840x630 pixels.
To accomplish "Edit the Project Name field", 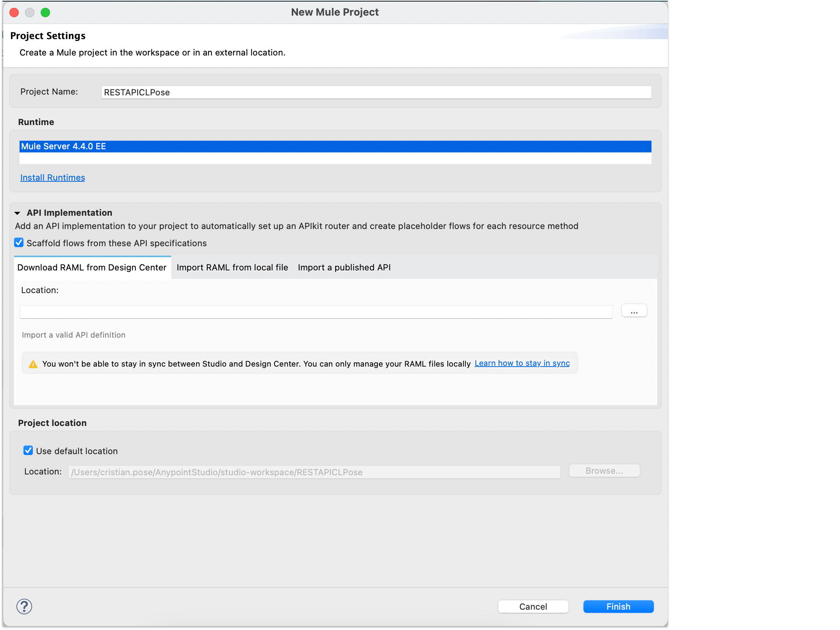I will (375, 92).
